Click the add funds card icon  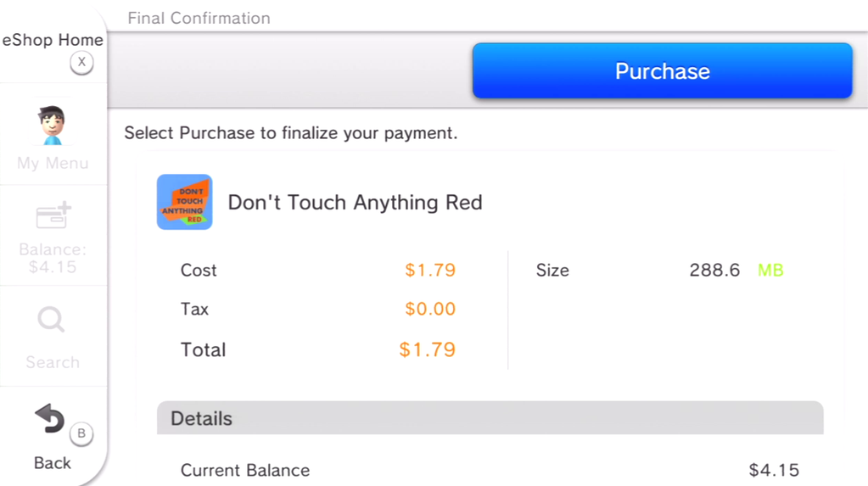(x=53, y=216)
